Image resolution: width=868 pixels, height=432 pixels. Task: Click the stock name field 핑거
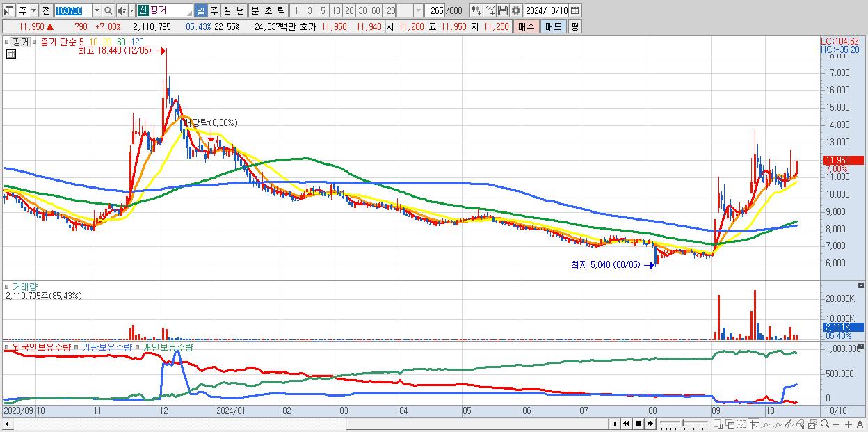tap(170, 10)
